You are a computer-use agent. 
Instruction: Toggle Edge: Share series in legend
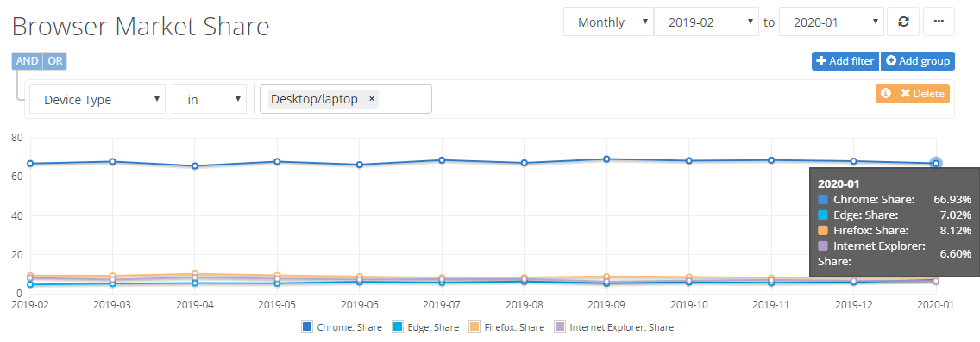[424, 327]
